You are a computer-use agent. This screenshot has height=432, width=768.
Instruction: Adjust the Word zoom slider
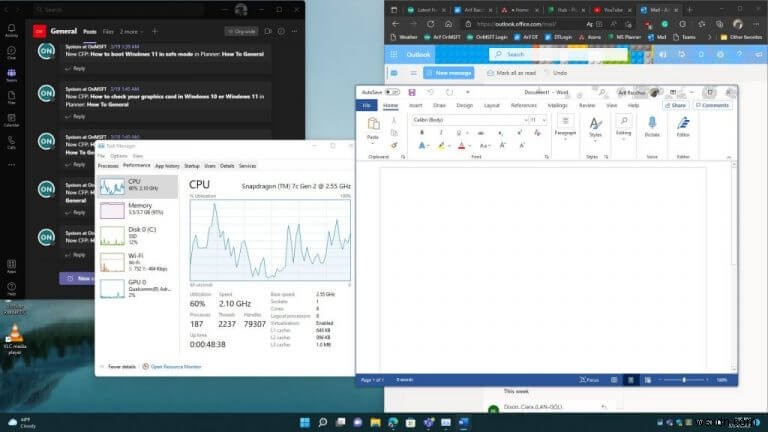point(684,380)
